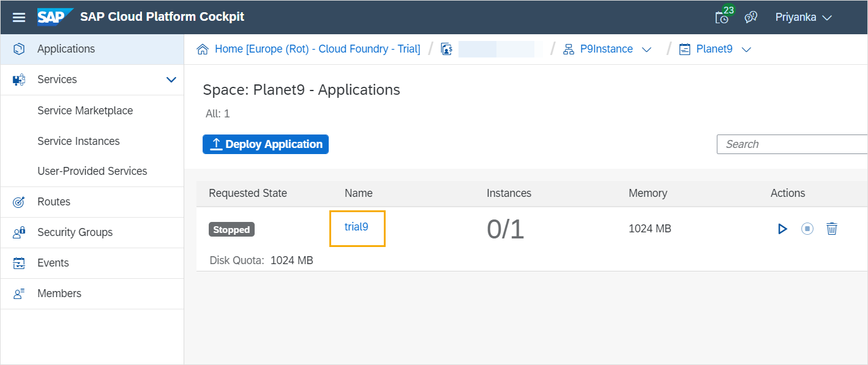Viewport: 868px width, 365px height.
Task: Expand the Planet9 space dropdown
Action: pyautogui.click(x=746, y=49)
